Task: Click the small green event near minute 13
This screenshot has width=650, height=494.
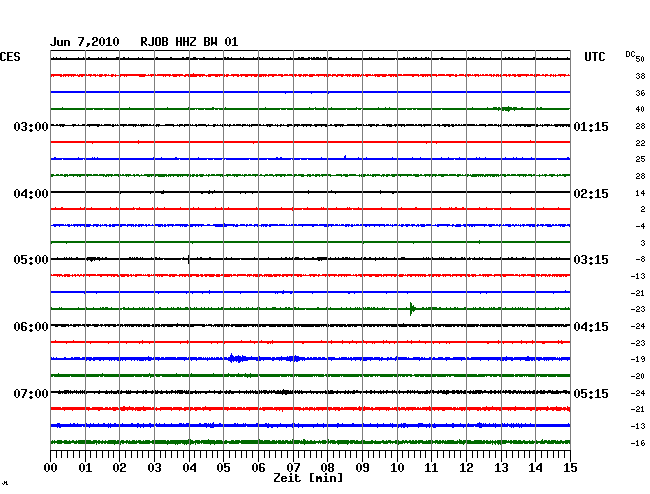Action: tap(507, 109)
